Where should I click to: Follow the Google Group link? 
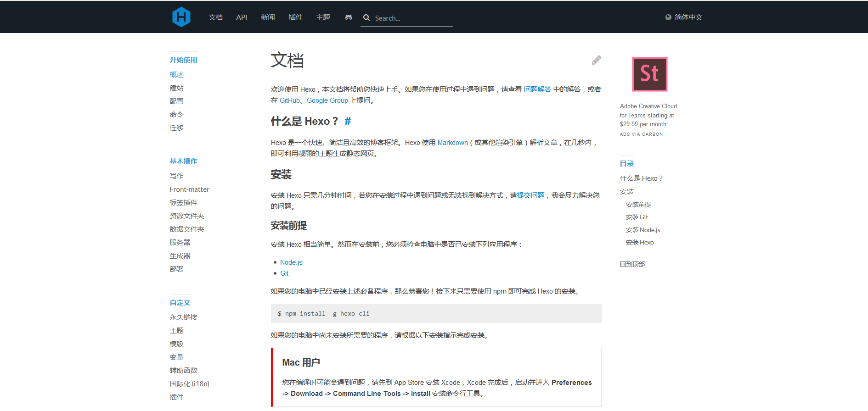pos(327,100)
